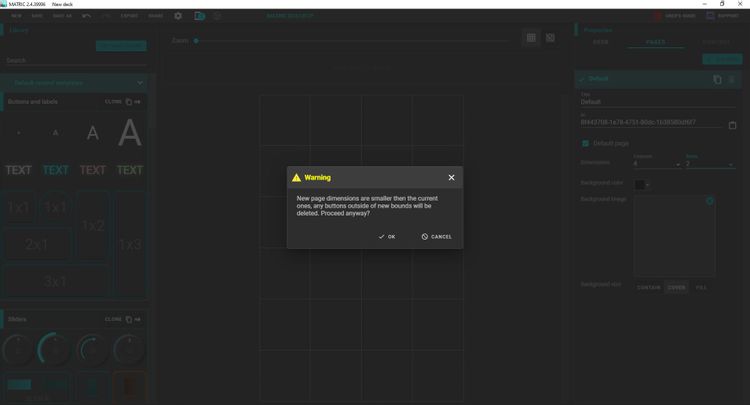Viewport: 750px width, 405px height.
Task: Switch to the rightmost properties tab
Action: click(x=716, y=42)
